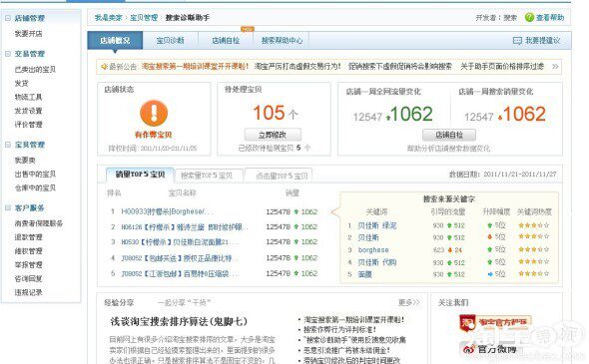Open announcement 促销搜索下虚假促销将会影响搜索

[400, 67]
